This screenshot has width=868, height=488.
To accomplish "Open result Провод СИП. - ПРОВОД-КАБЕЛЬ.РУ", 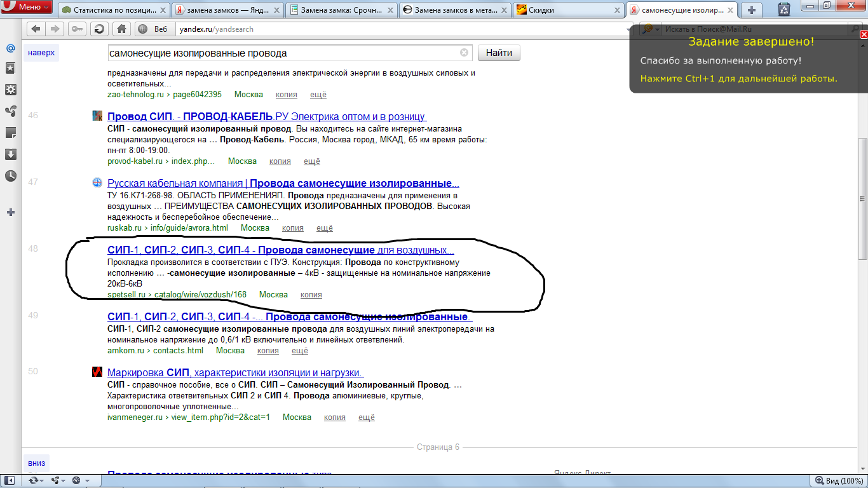I will (x=266, y=116).
